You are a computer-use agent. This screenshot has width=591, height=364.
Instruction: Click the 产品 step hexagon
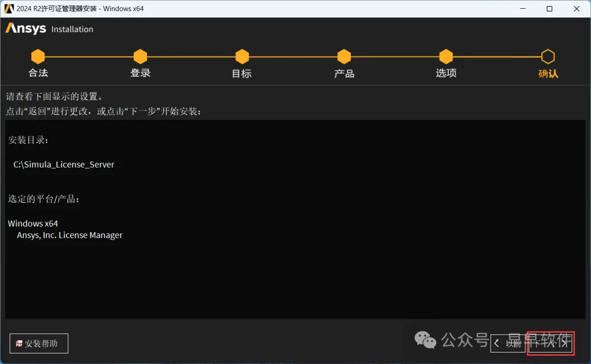[x=344, y=56]
